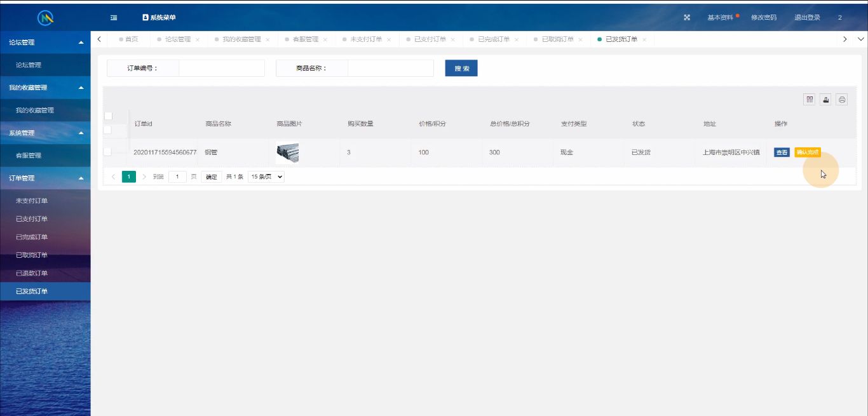The height and width of the screenshot is (416, 868).
Task: Tick the checkbox for order 202011715594560677
Action: (x=107, y=152)
